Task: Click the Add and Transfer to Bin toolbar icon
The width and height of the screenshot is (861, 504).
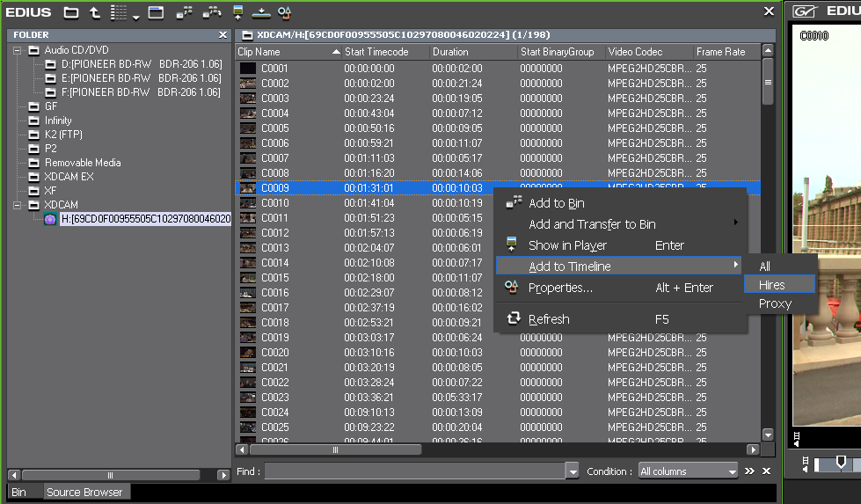Action: 211,12
